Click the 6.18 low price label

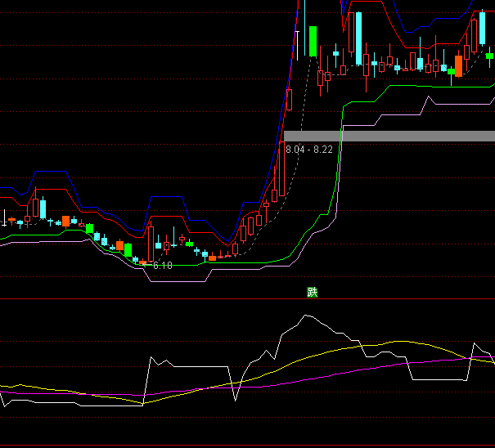click(x=162, y=266)
